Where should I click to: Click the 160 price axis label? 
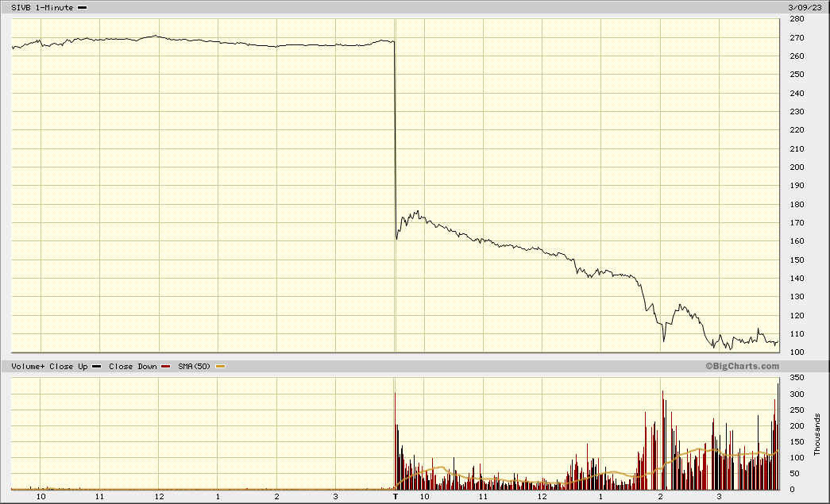click(797, 241)
